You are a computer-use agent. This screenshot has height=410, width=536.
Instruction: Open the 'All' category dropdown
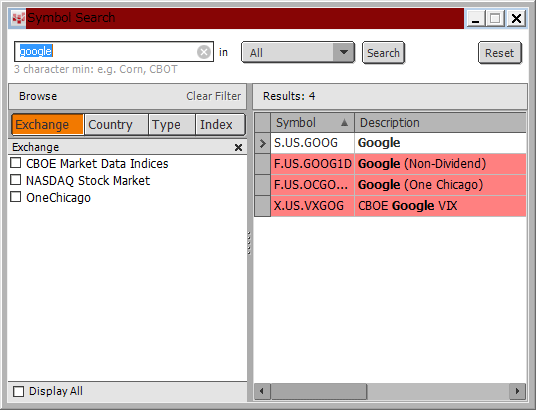298,53
